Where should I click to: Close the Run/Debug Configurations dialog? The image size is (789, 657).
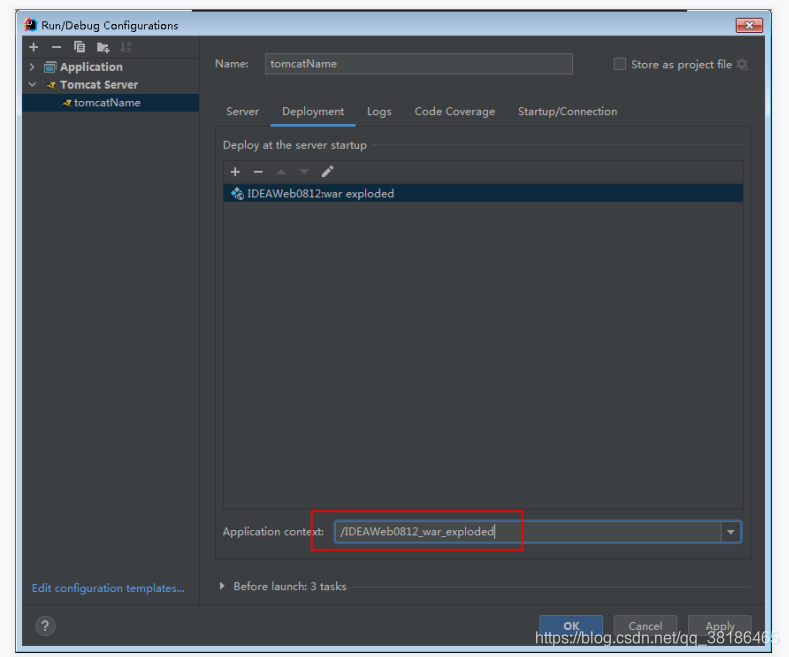pos(749,25)
